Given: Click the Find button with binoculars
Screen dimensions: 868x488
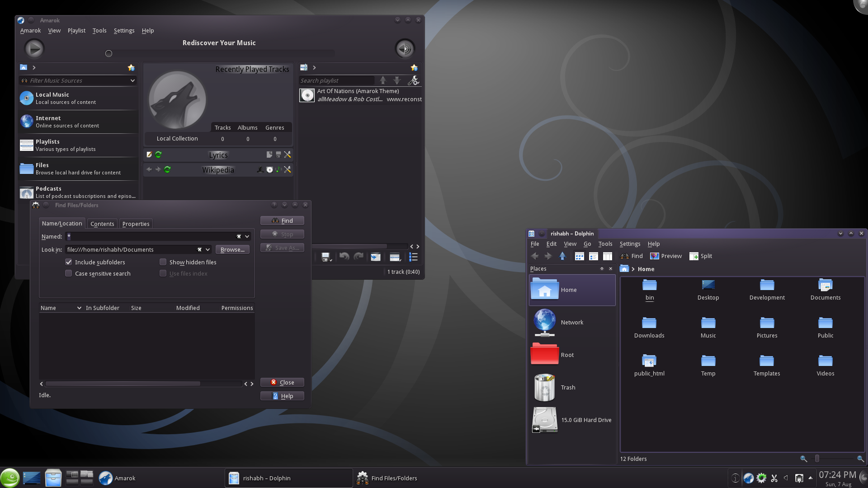Looking at the screenshot, I should point(282,221).
